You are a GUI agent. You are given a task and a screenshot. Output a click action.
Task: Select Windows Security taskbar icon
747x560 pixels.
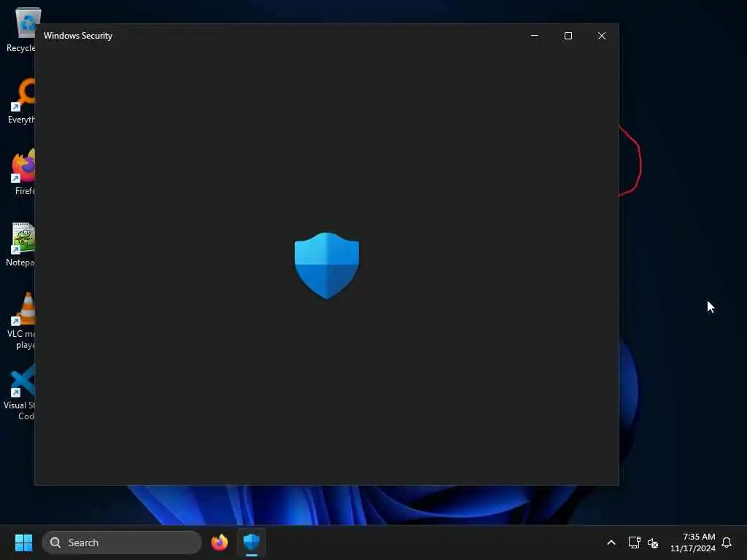(252, 542)
